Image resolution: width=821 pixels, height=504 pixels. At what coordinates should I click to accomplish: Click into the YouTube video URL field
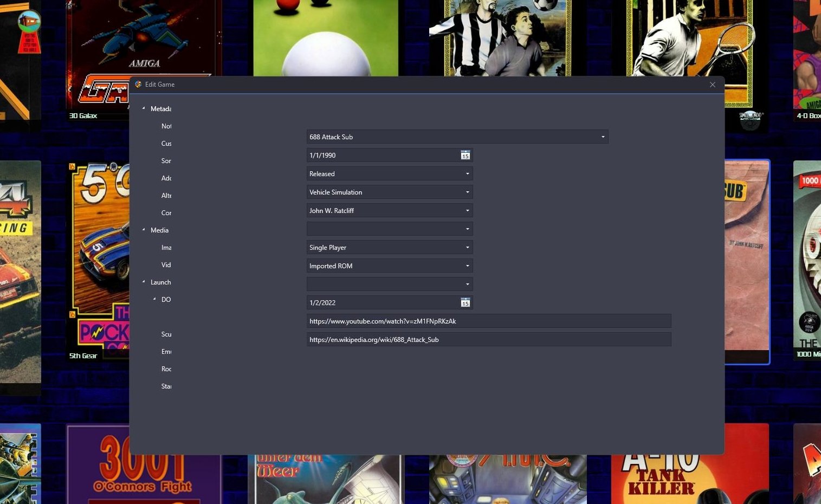click(x=489, y=321)
